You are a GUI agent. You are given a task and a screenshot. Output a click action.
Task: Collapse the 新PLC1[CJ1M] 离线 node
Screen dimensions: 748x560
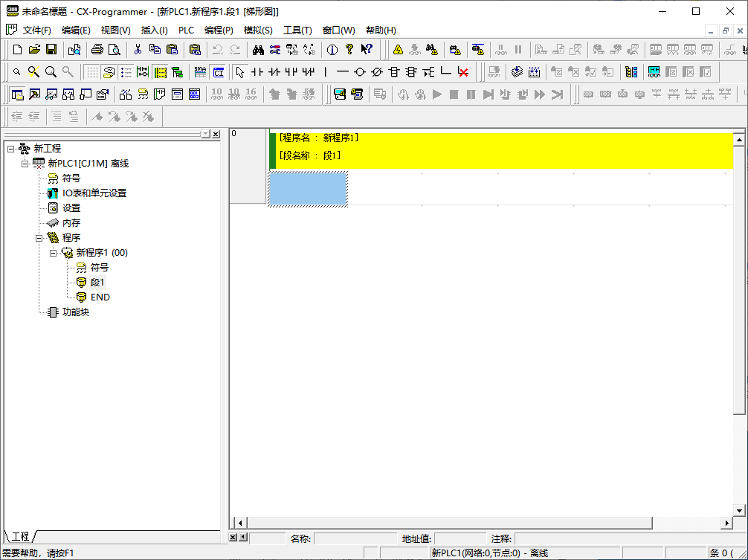tap(25, 164)
